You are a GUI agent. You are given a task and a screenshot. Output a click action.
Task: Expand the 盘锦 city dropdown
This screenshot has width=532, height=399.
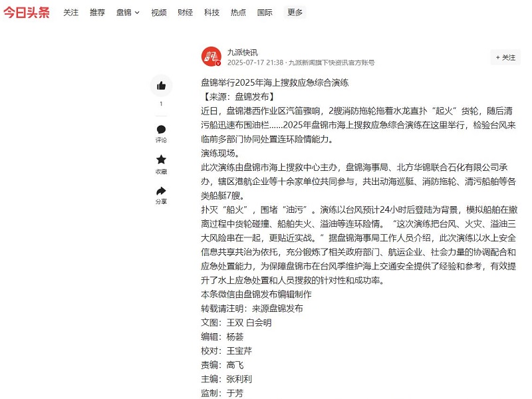point(128,12)
